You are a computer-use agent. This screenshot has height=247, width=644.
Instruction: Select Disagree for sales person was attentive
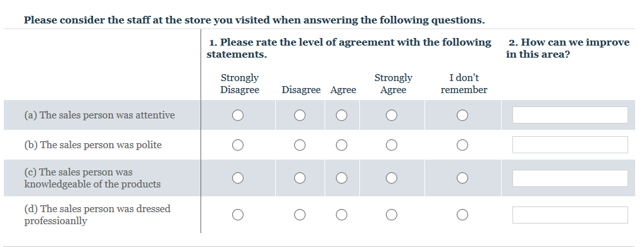pyautogui.click(x=300, y=115)
